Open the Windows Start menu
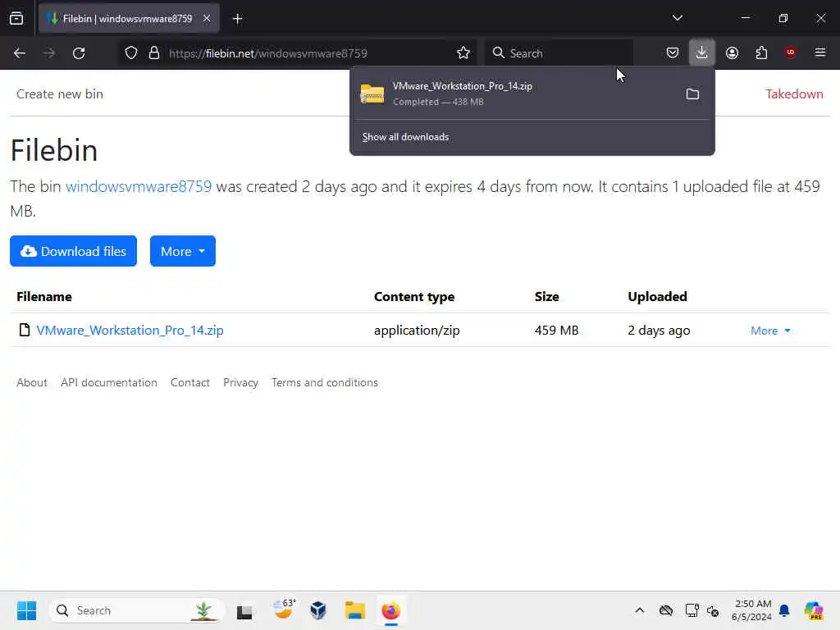Screen dimensions: 840x630 click(26, 610)
